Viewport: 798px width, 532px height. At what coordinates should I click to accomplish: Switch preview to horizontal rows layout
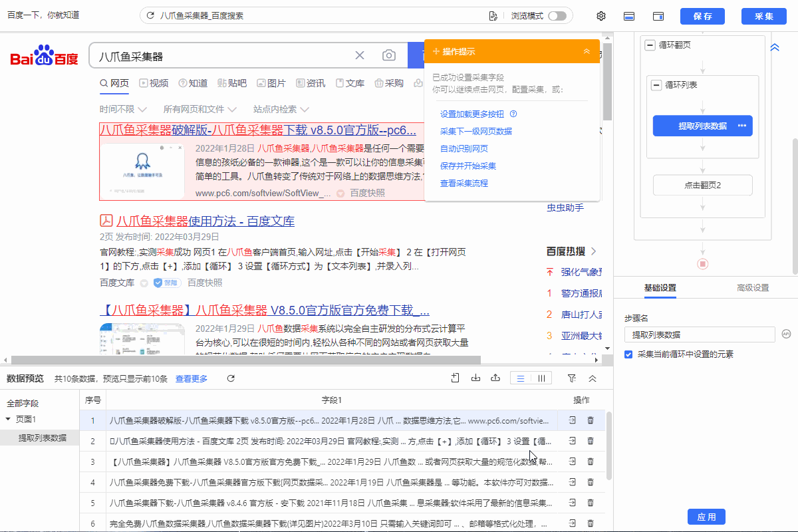click(521, 378)
